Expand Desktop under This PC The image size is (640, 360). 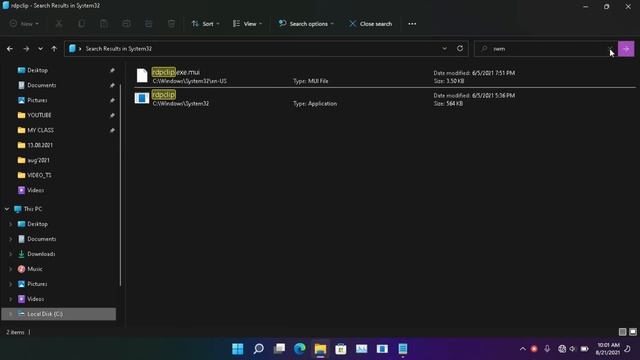(11, 224)
